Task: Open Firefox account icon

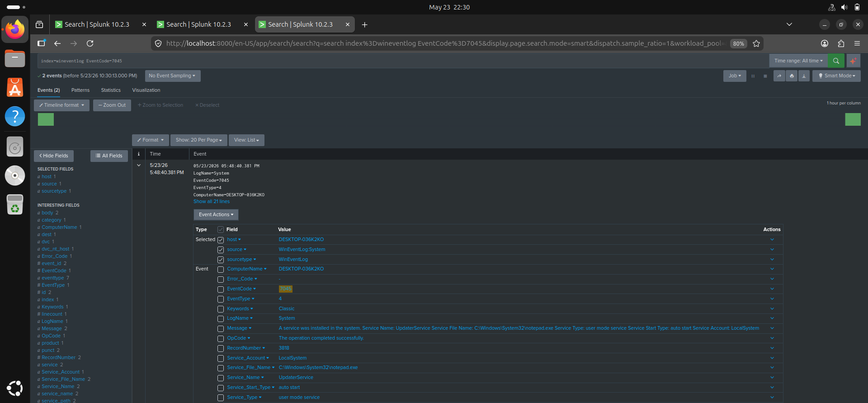Action: [x=825, y=43]
